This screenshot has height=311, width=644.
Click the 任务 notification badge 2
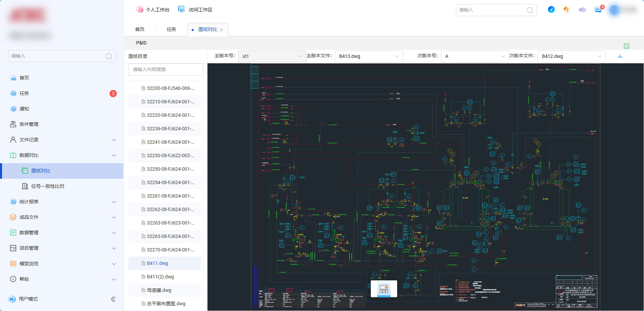coord(113,93)
